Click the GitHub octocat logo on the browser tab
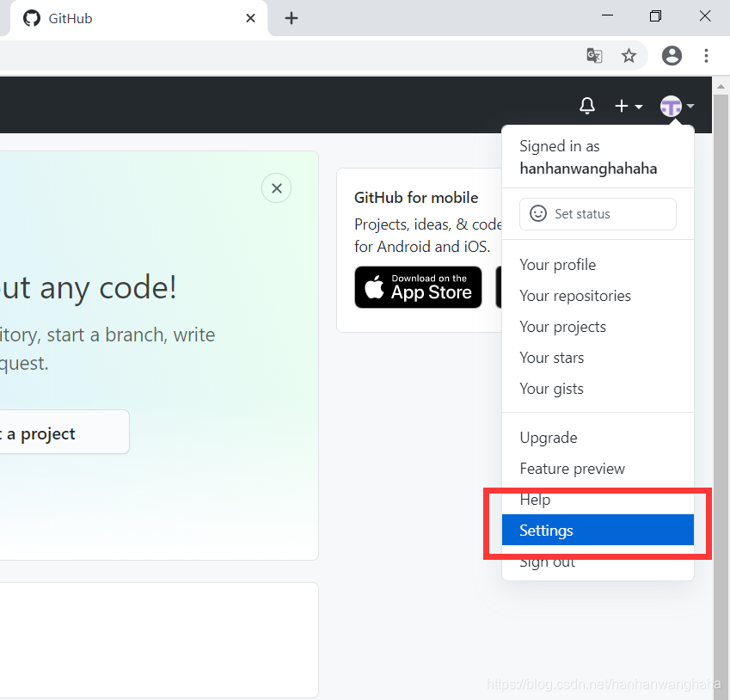 31,18
